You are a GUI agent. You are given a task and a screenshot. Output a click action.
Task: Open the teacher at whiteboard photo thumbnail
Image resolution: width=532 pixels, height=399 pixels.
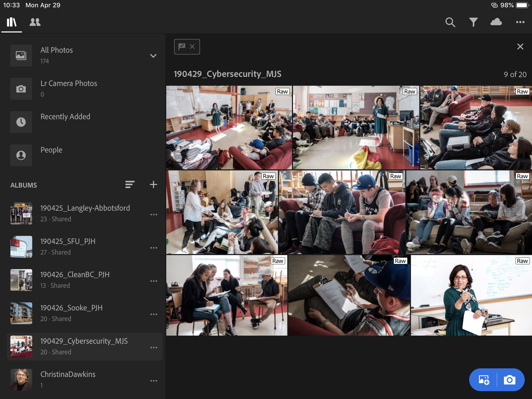(471, 295)
